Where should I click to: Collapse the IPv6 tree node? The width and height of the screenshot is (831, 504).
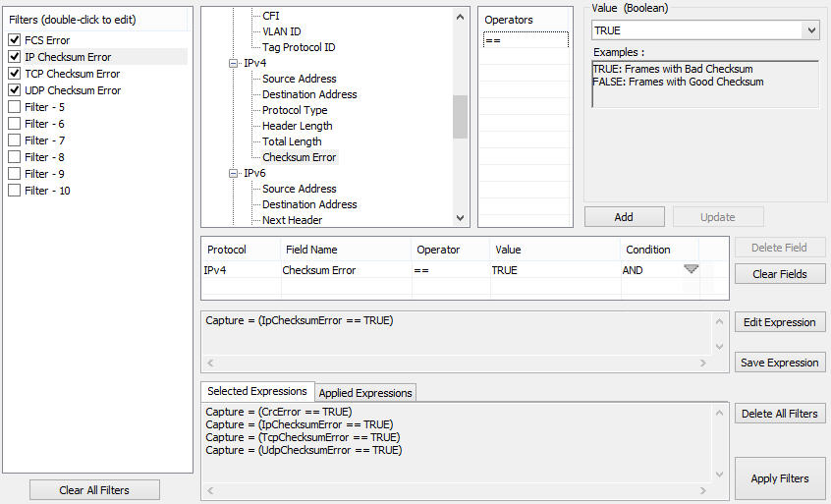click(233, 173)
